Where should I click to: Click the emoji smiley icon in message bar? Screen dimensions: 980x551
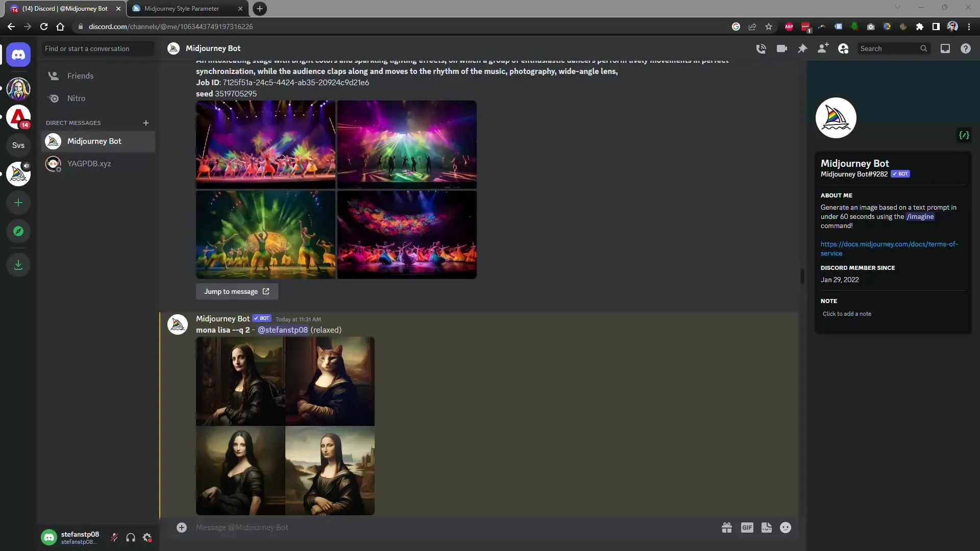[786, 528]
